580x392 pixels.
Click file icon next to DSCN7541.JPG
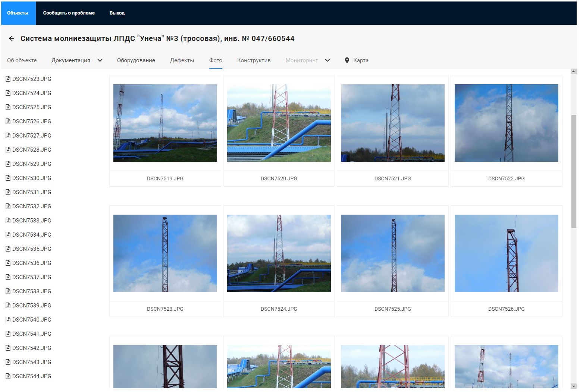(8, 334)
